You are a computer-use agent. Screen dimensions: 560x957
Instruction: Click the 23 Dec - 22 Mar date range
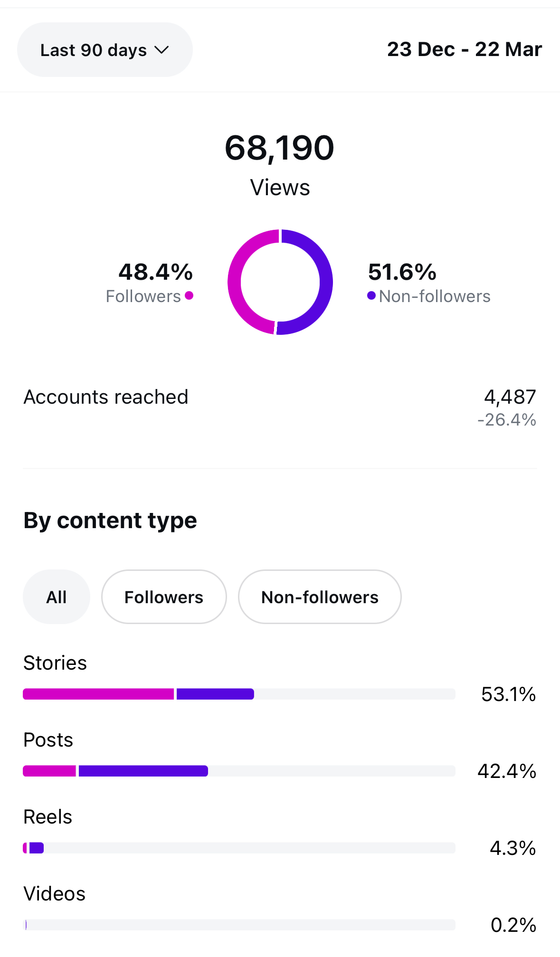[464, 49]
